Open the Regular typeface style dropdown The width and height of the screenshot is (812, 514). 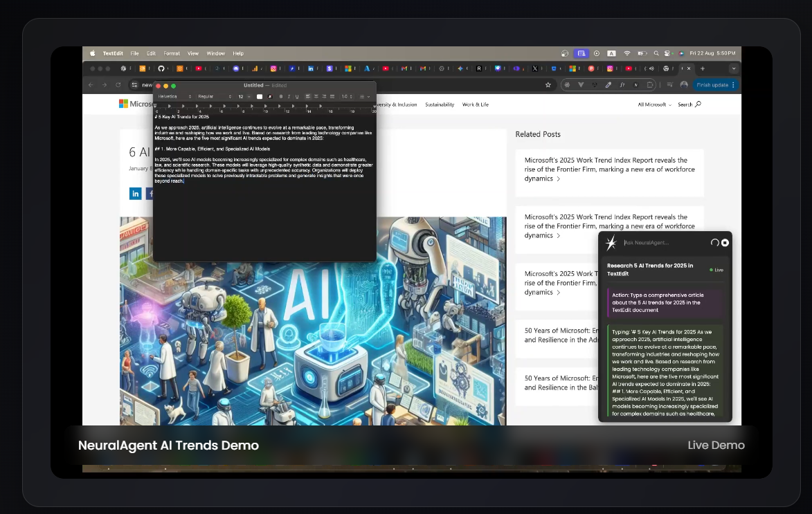[x=214, y=96]
